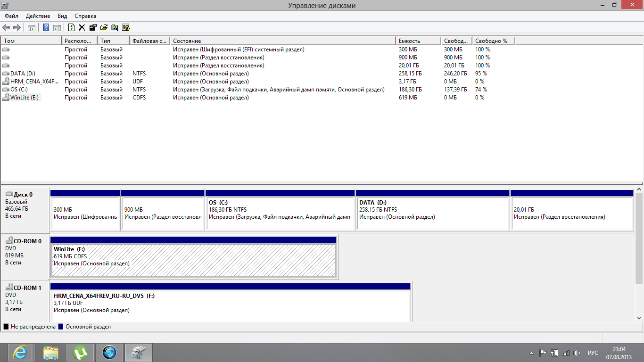The image size is (644, 362).
Task: Click the 246,20 ГБ free space value
Action: click(455, 74)
